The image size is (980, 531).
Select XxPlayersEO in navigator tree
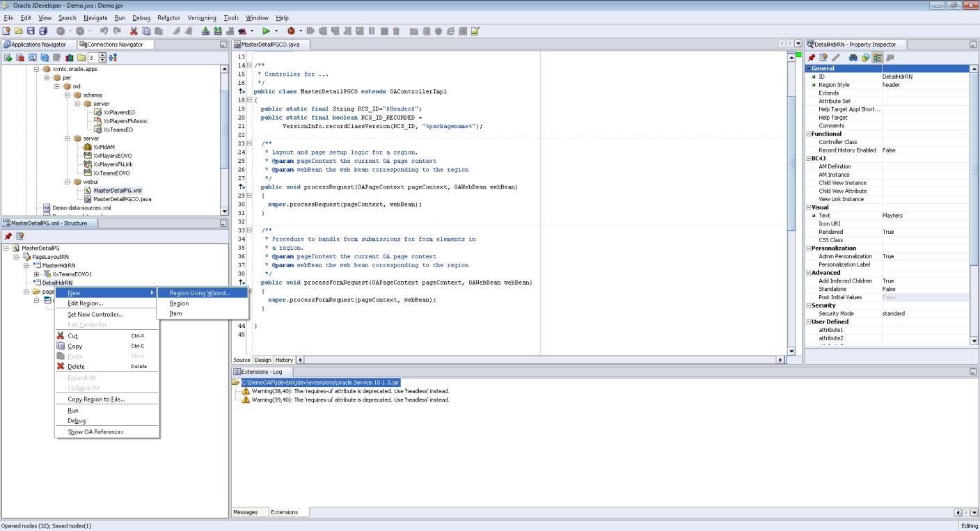pos(119,112)
